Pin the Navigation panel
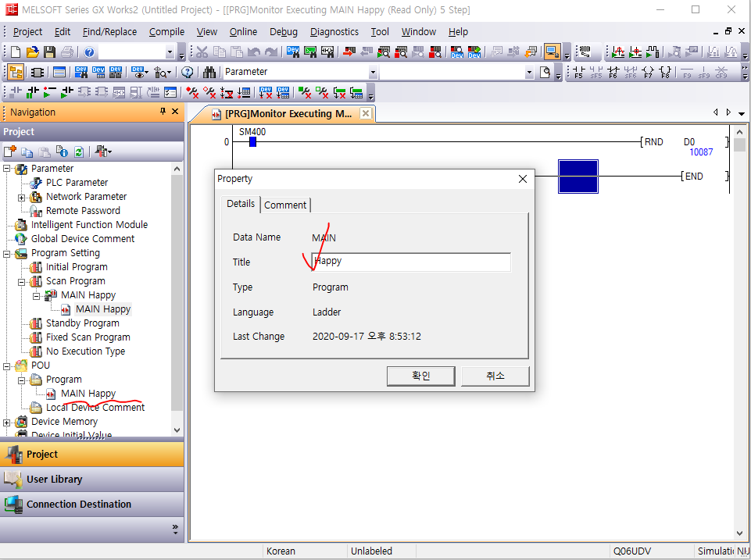 coord(163,112)
